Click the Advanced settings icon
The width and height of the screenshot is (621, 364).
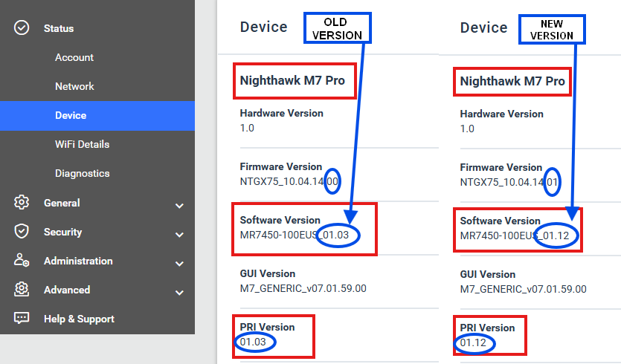click(22, 290)
